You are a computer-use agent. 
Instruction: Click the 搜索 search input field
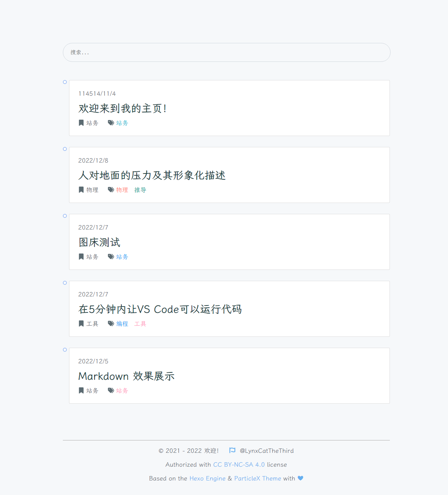point(226,52)
